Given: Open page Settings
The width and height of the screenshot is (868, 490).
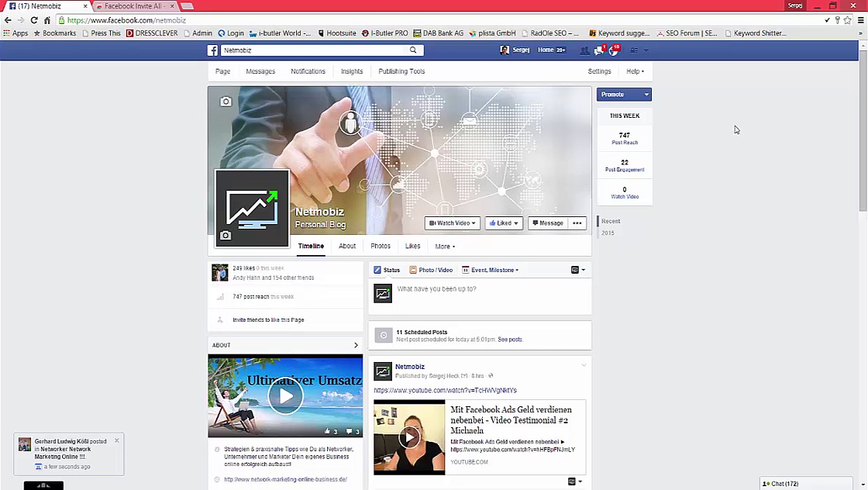Looking at the screenshot, I should (599, 71).
